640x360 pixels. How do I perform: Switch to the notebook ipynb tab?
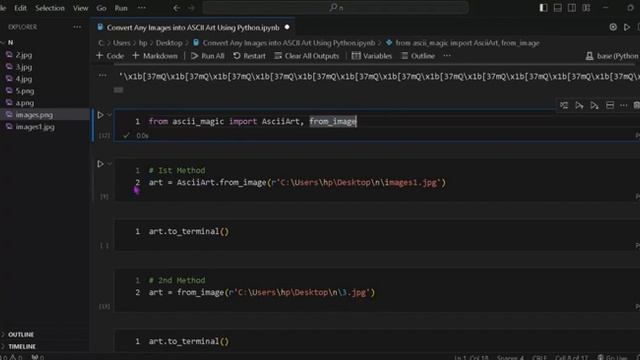tap(193, 27)
